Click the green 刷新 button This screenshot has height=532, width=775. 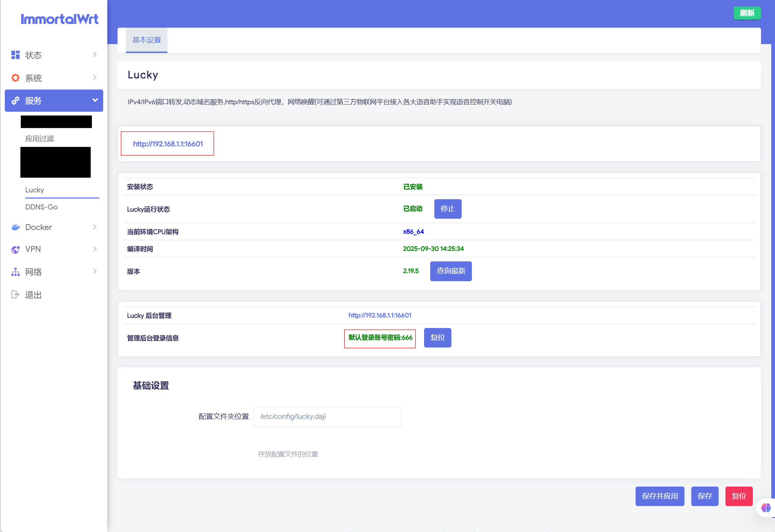tap(747, 13)
